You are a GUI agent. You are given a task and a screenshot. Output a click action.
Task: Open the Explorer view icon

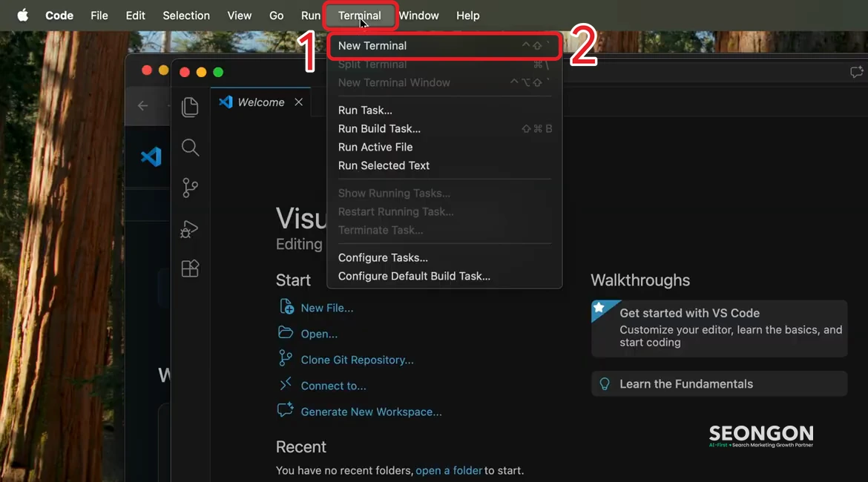[190, 107]
